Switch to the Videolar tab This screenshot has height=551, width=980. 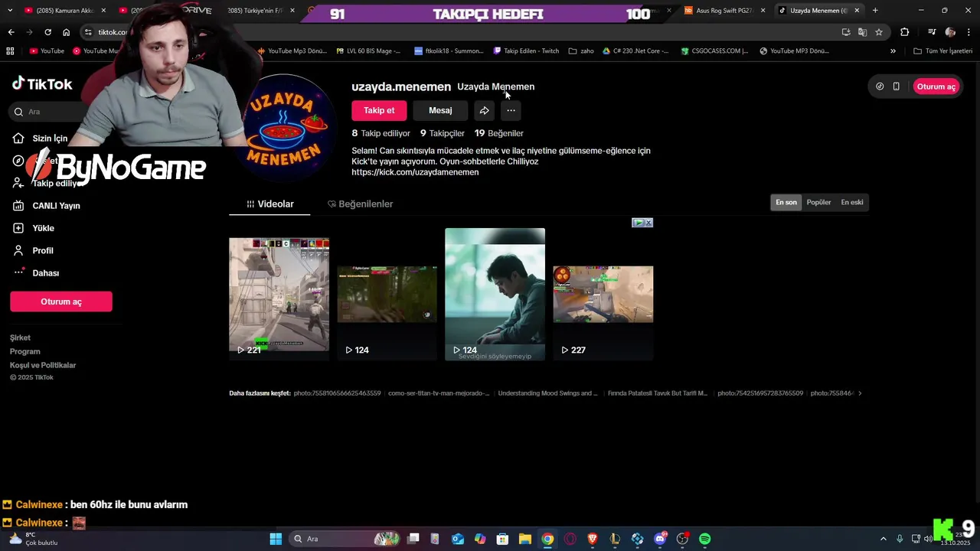pyautogui.click(x=269, y=204)
